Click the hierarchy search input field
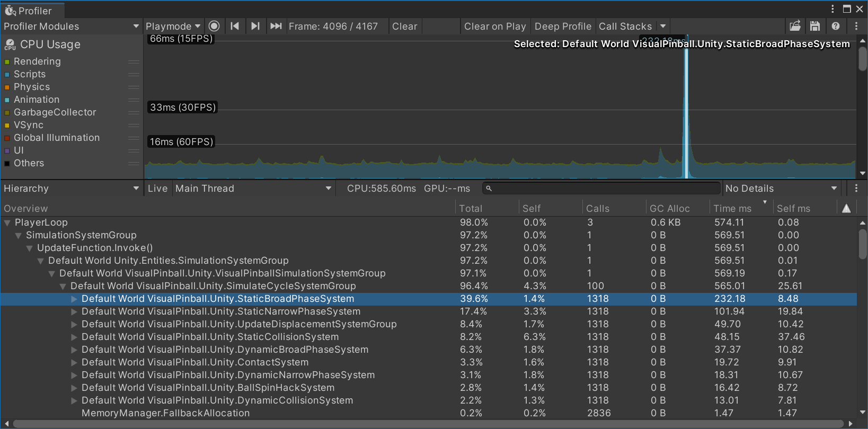This screenshot has height=429, width=868. [601, 188]
